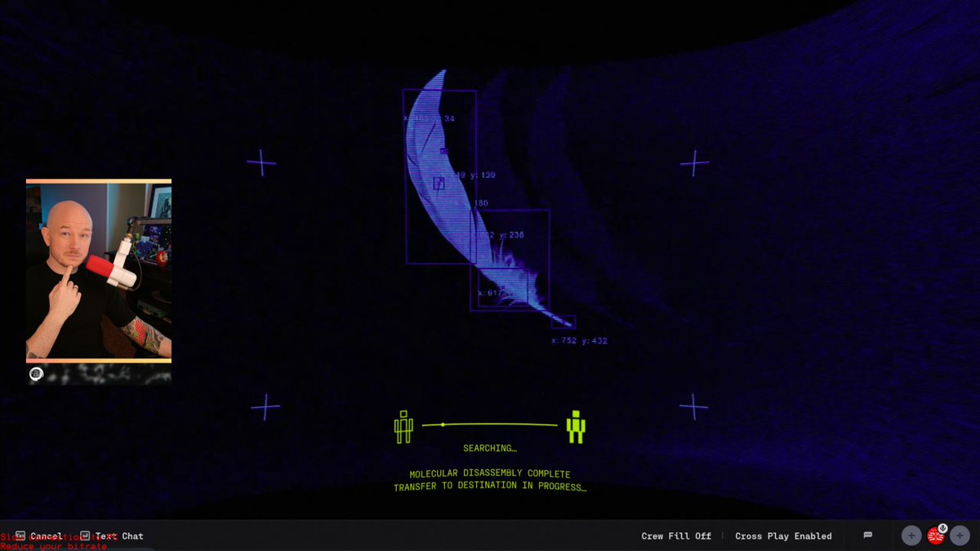
Task: Click the transfer progress line marker
Action: pyautogui.click(x=443, y=424)
